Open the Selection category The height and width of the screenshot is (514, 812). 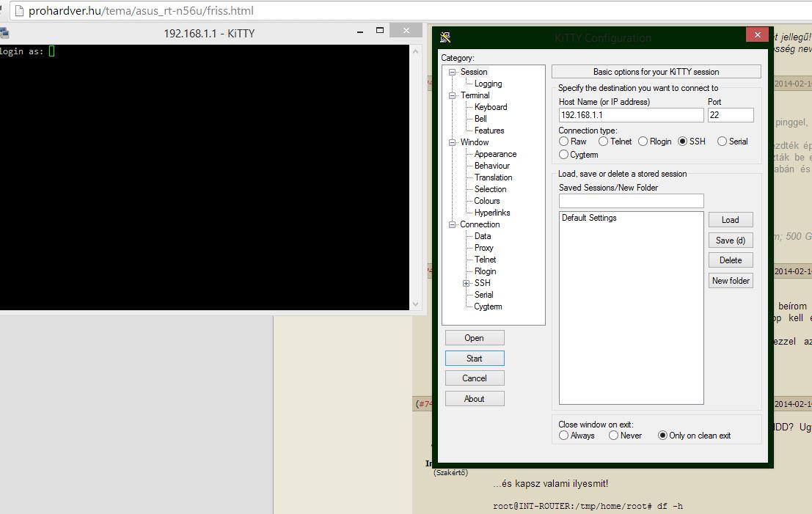point(490,189)
